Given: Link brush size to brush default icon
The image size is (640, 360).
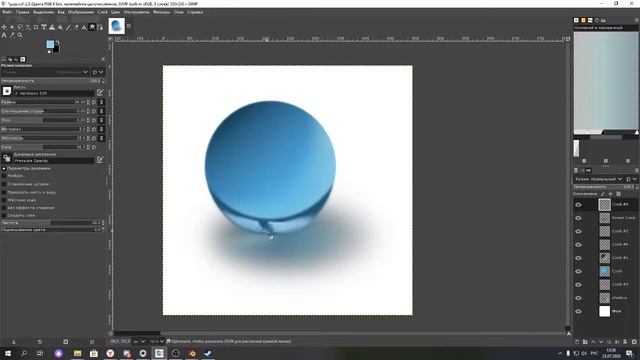Looking at the screenshot, I should tap(101, 102).
